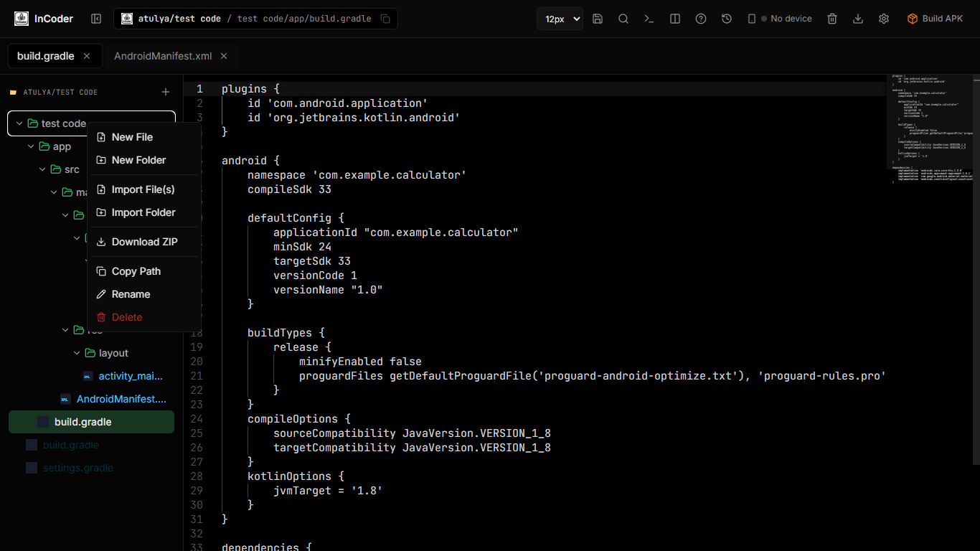The height and width of the screenshot is (551, 980).
Task: Click on 'namespace' code line
Action: (x=357, y=175)
